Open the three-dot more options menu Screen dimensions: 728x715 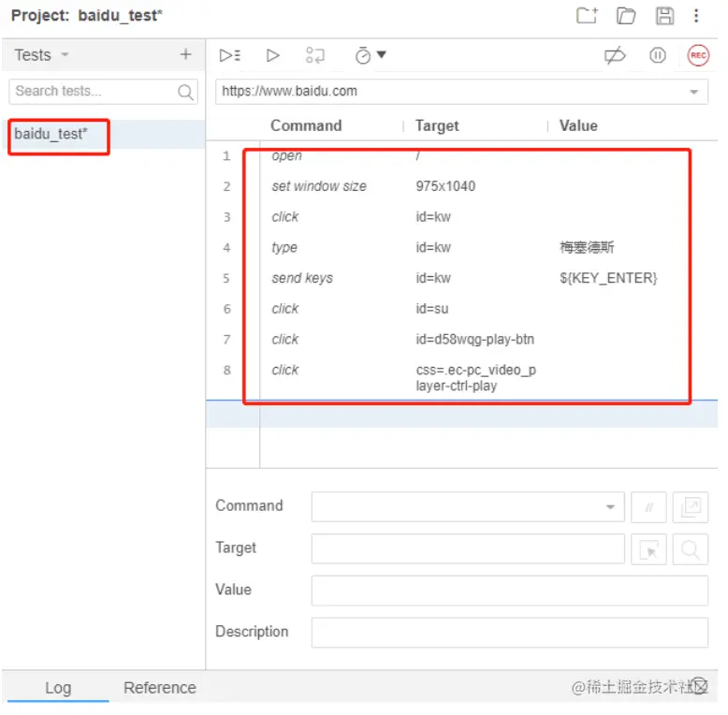(696, 15)
